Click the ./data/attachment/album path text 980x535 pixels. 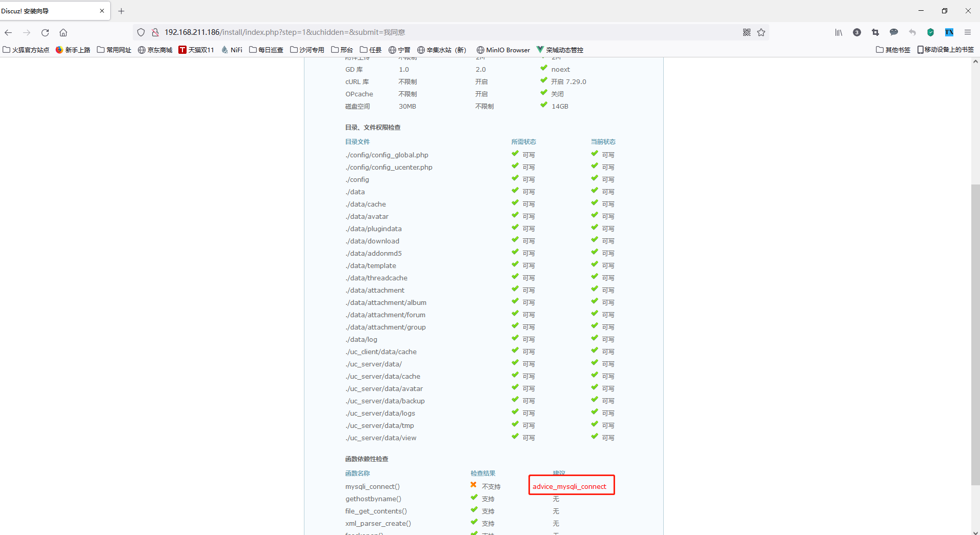pos(386,302)
